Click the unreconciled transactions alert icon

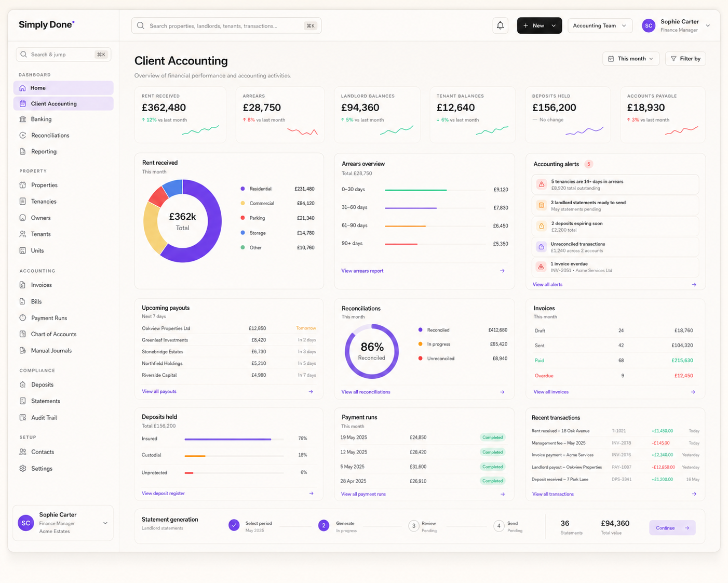(542, 247)
